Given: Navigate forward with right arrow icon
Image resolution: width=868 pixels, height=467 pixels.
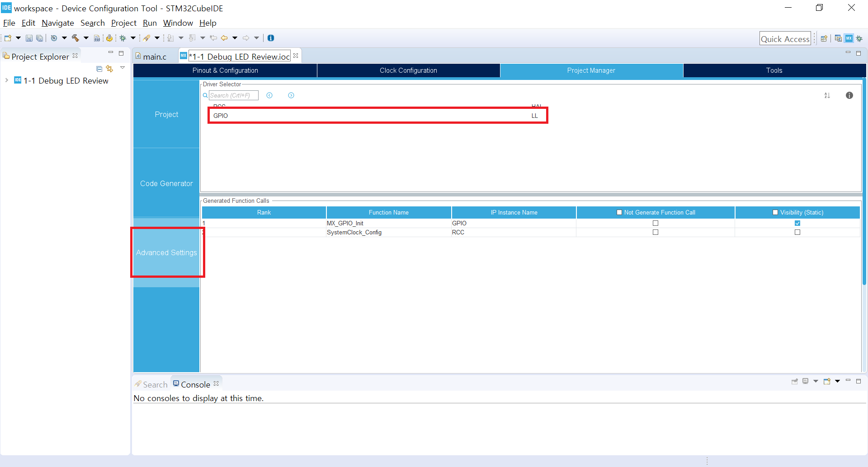Looking at the screenshot, I should pyautogui.click(x=246, y=38).
